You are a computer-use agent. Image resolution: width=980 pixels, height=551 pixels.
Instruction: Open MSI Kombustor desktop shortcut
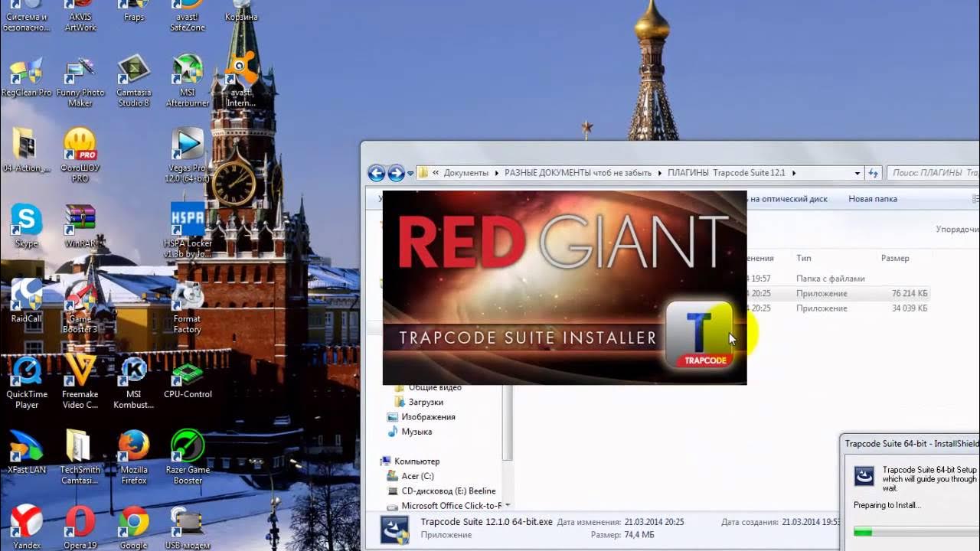(134, 382)
